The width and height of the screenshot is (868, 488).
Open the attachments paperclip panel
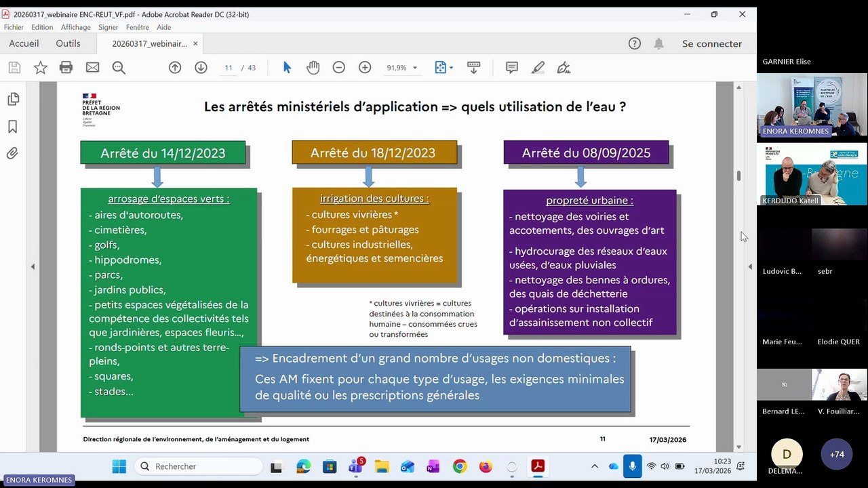point(12,153)
